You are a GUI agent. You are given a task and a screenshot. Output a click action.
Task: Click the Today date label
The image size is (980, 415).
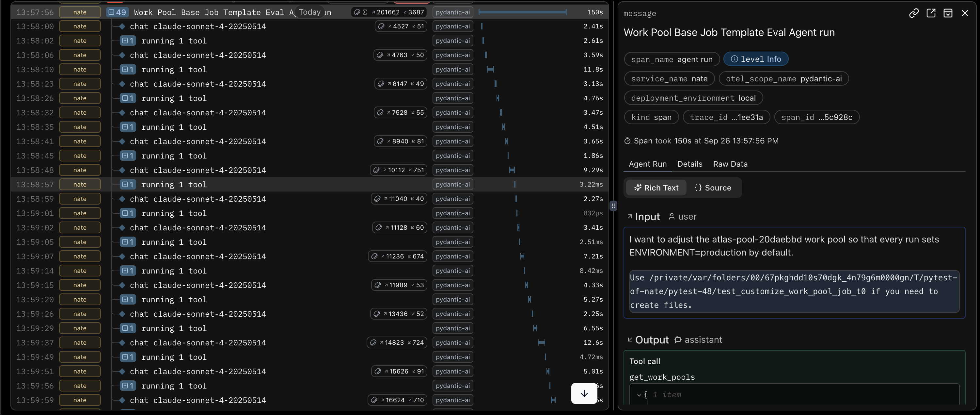[310, 12]
